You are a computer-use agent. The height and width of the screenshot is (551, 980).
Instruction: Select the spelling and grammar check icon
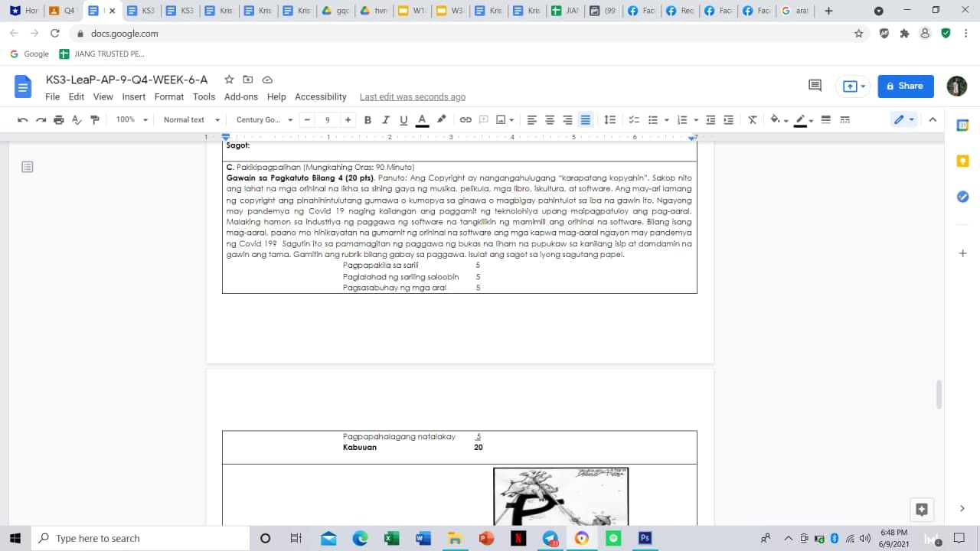coord(77,119)
